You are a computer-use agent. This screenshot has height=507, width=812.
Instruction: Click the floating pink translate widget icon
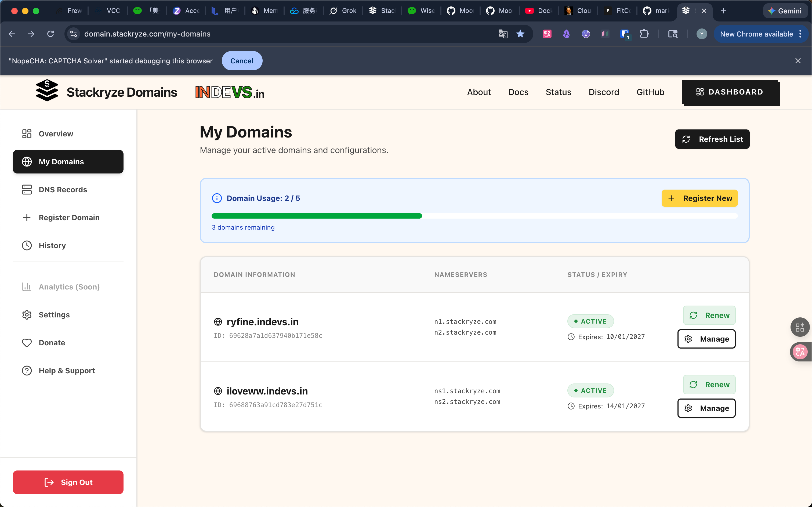click(x=800, y=352)
